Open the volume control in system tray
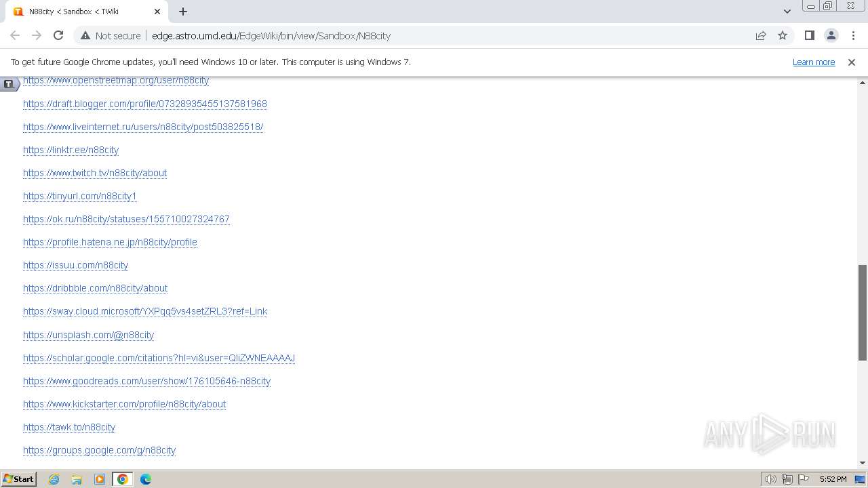This screenshot has width=868, height=488. [770, 479]
